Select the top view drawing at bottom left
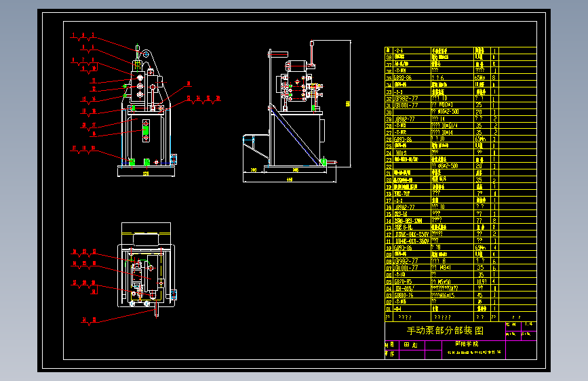588x381 pixels. click(147, 270)
